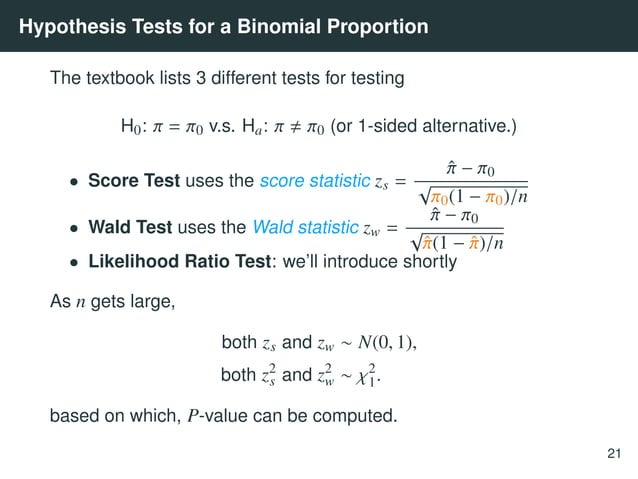The width and height of the screenshot is (638, 479).
Task: Click the slide title 'Hypothesis Tests for a Binomial Proportion'
Action: point(223,27)
